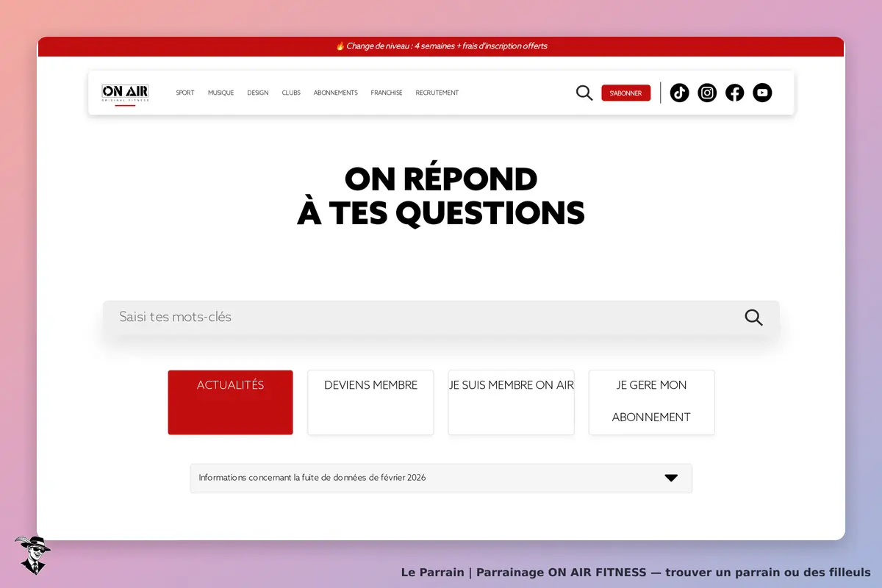This screenshot has height=588, width=882.
Task: Select the JE SUIS MEMBRE ON AIR tab
Action: point(512,402)
